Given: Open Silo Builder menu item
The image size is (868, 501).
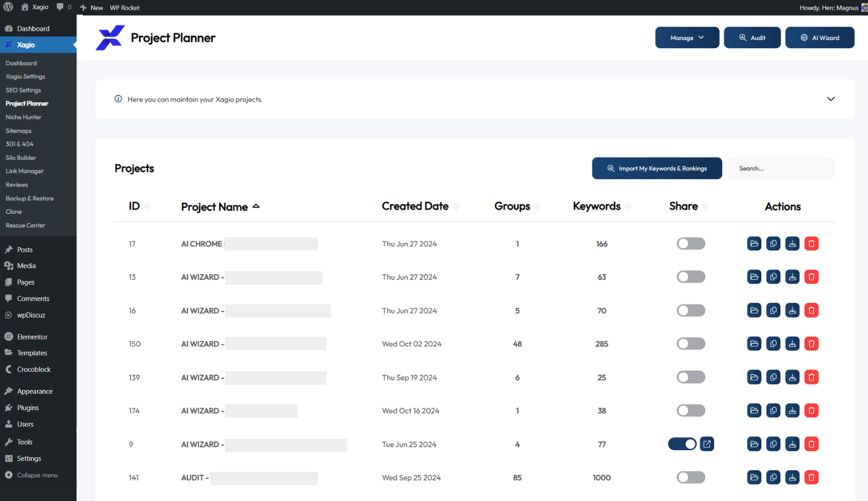Looking at the screenshot, I should click(x=21, y=157).
